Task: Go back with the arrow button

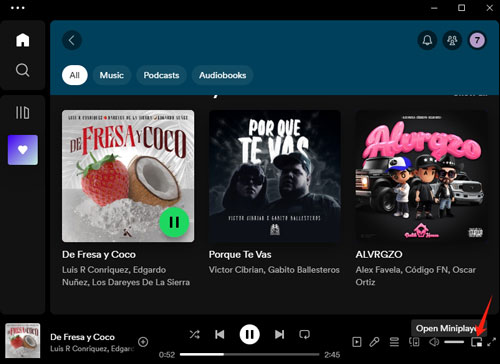Action: [x=72, y=40]
